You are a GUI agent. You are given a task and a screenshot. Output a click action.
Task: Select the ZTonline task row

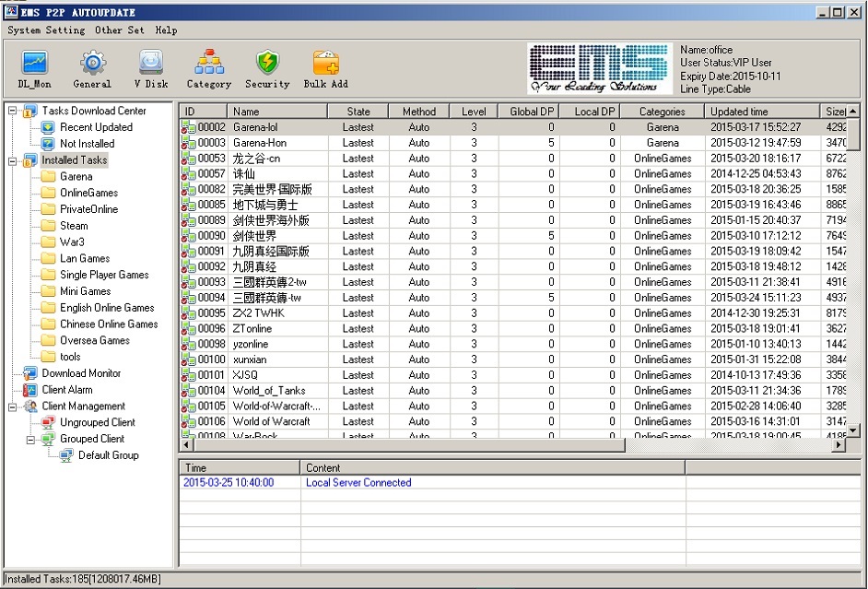pos(513,329)
